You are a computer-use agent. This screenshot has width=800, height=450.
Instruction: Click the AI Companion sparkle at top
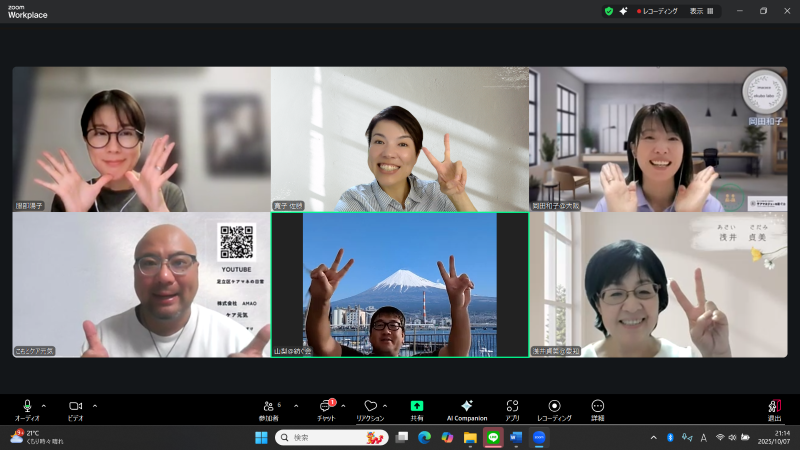624,11
